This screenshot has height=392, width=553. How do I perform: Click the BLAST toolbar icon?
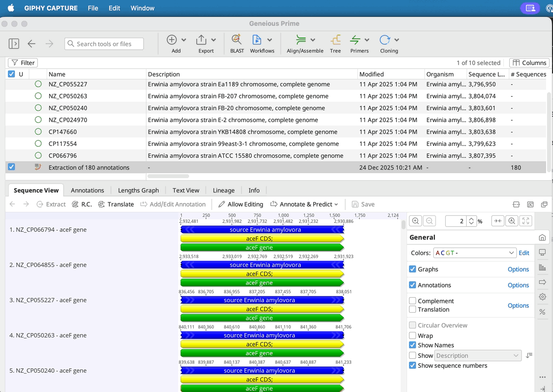click(237, 40)
